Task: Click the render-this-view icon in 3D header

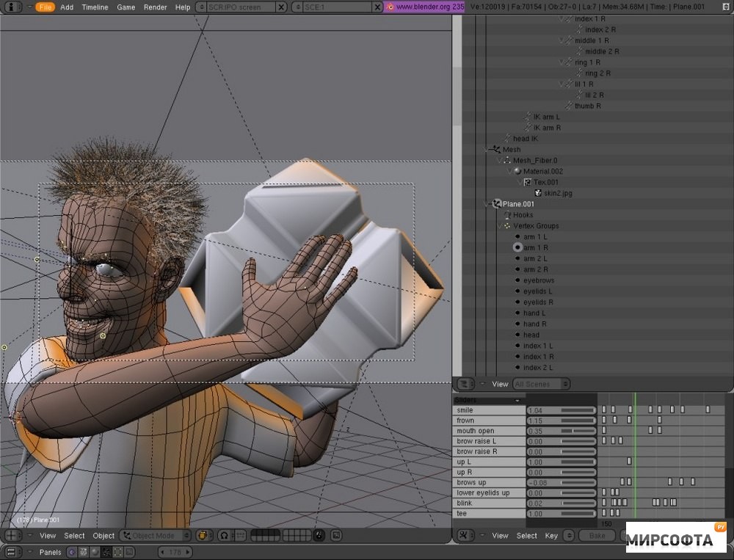Action: tap(336, 535)
